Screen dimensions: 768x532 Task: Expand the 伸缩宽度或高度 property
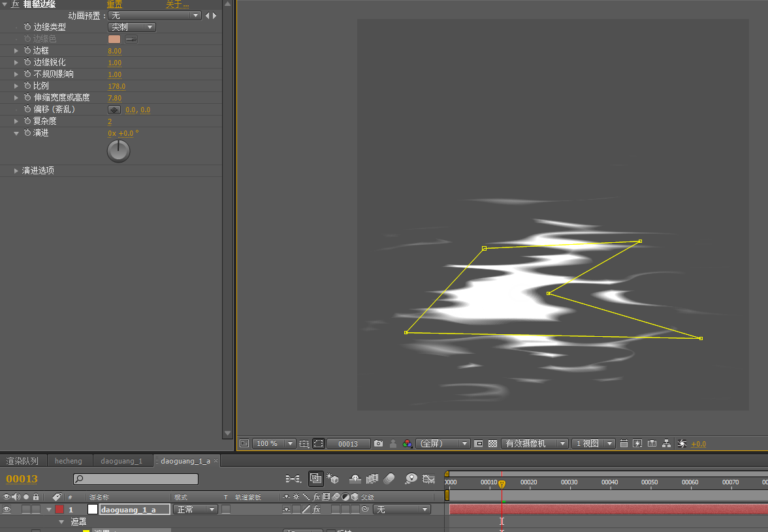[x=16, y=97]
